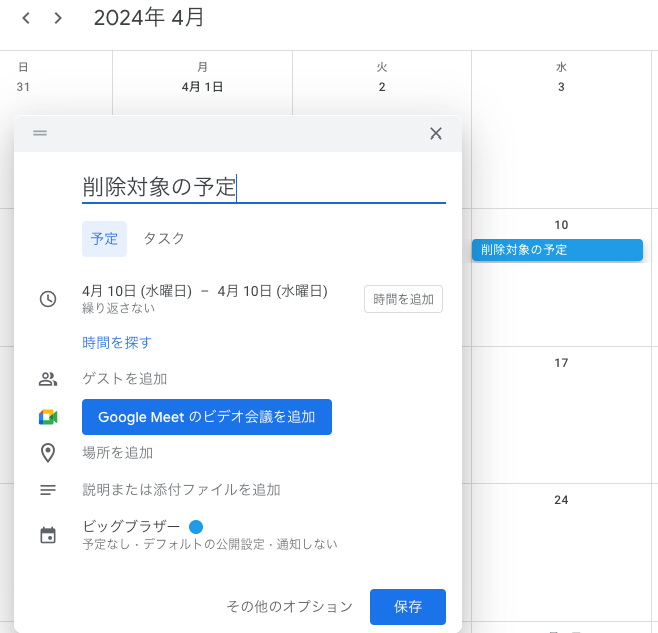Click the event title input field
The height and width of the screenshot is (633, 658).
pos(263,187)
